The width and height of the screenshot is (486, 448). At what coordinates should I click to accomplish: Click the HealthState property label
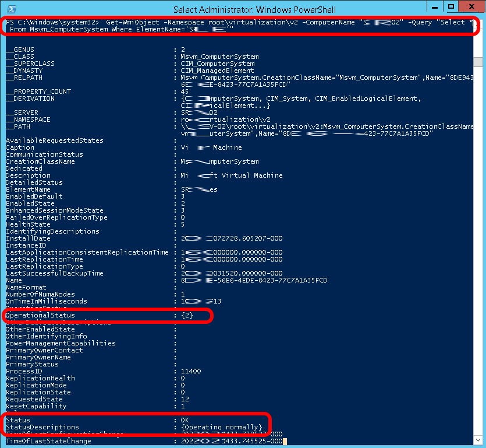28,224
